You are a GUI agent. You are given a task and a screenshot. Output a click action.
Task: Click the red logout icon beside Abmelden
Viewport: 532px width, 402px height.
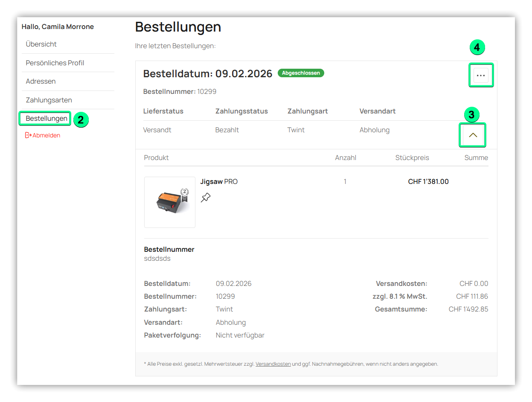(x=28, y=135)
